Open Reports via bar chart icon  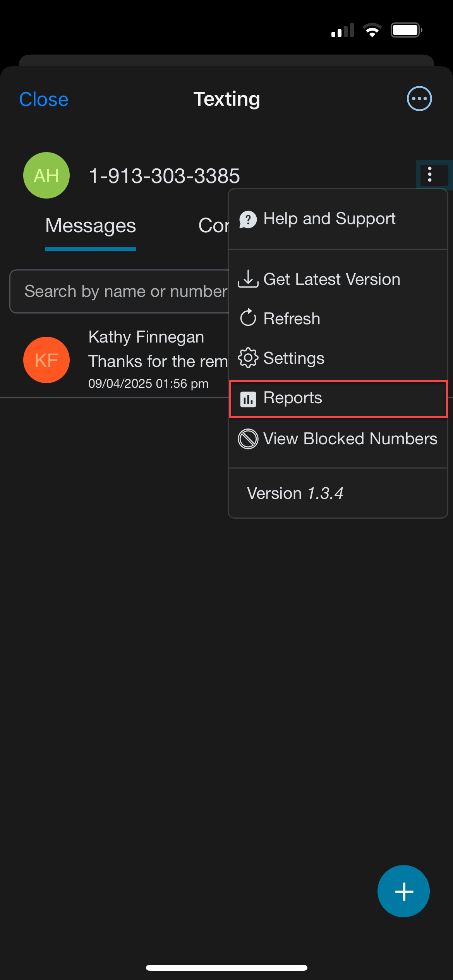click(248, 399)
